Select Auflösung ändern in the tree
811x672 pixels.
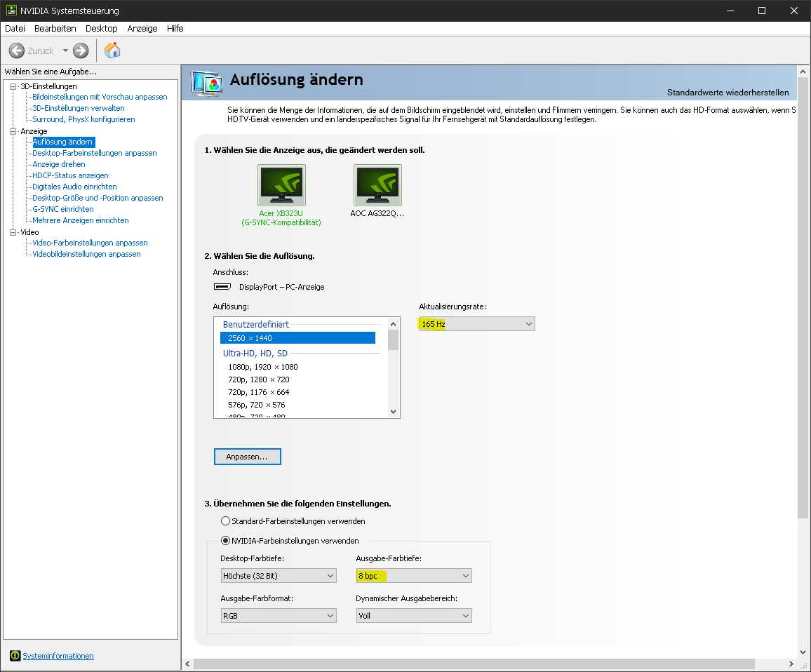62,142
